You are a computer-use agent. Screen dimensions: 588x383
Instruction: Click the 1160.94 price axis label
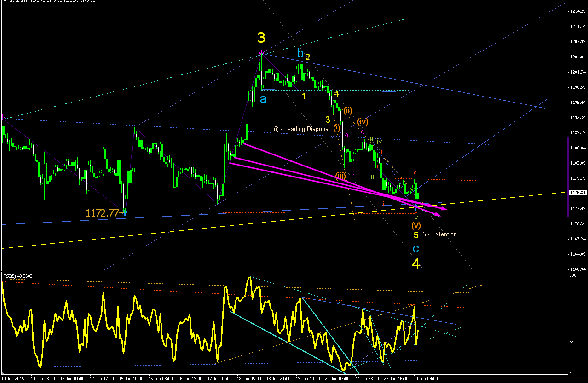(x=578, y=269)
